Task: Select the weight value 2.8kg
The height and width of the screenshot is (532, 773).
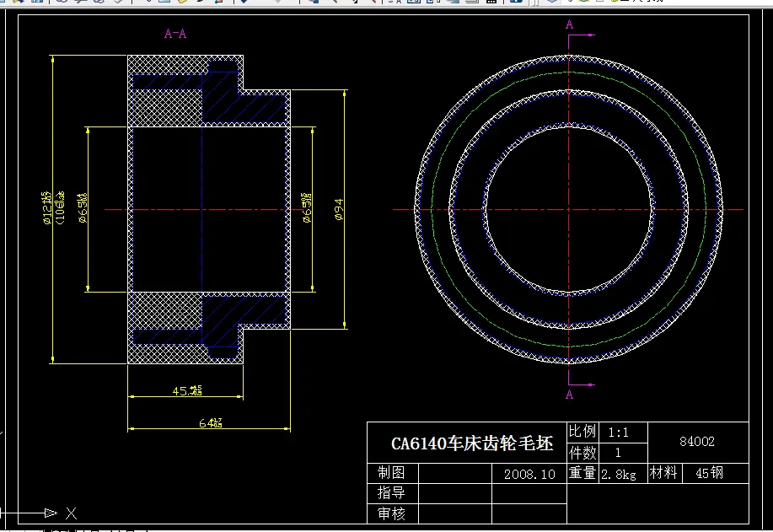Action: tap(618, 475)
